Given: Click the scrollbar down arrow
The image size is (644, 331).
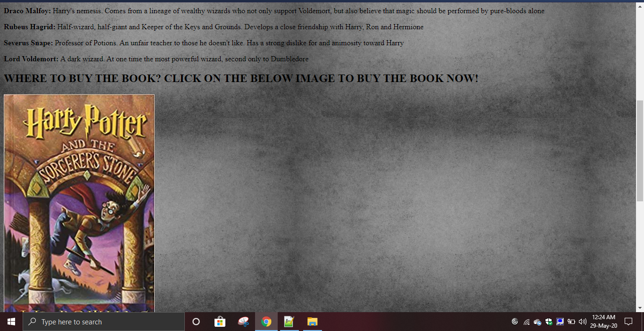Looking at the screenshot, I should pos(640,307).
